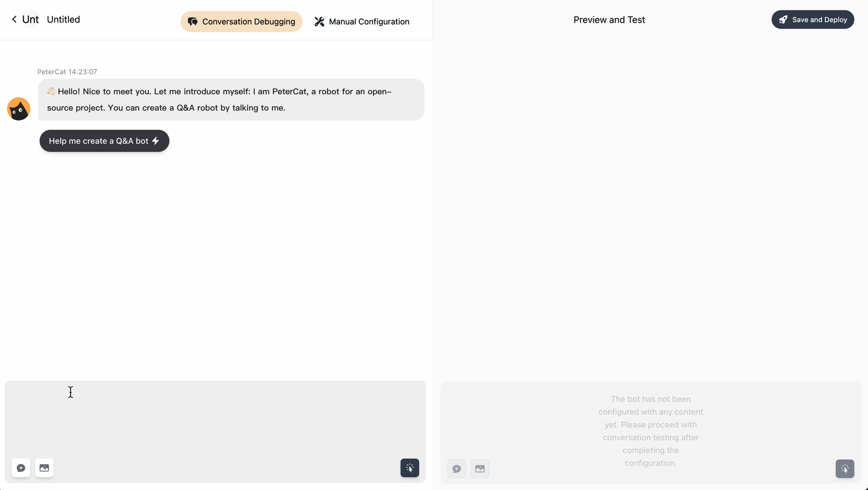
Task: Click the rocket icon on Save and Deploy
Action: (784, 19)
